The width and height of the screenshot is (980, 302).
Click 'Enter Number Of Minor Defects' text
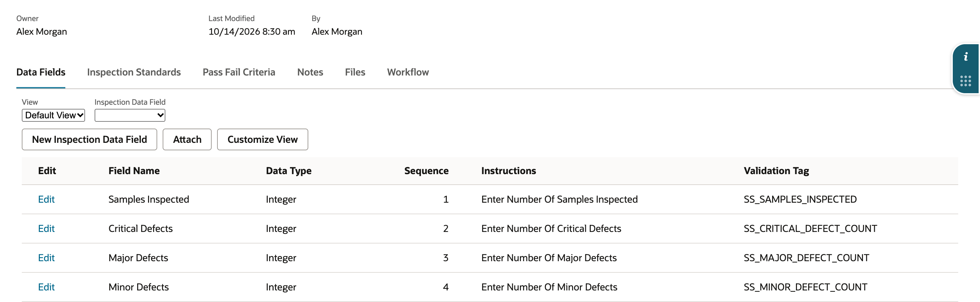click(549, 287)
